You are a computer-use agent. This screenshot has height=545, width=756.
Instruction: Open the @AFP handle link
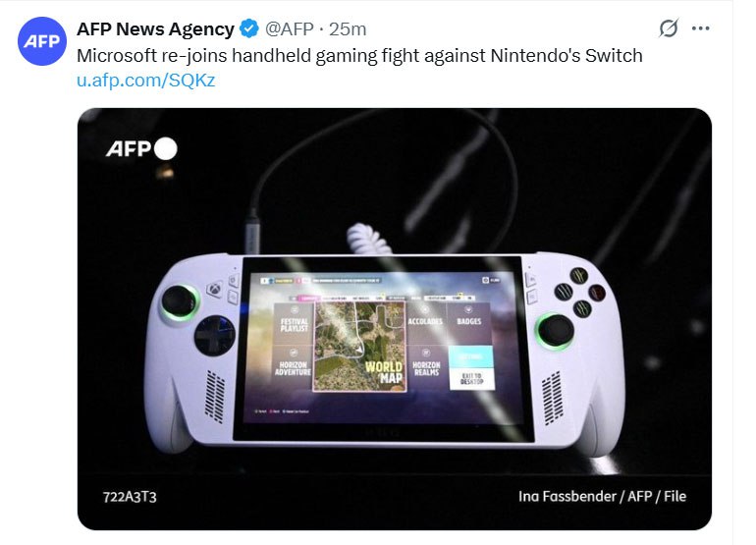290,28
